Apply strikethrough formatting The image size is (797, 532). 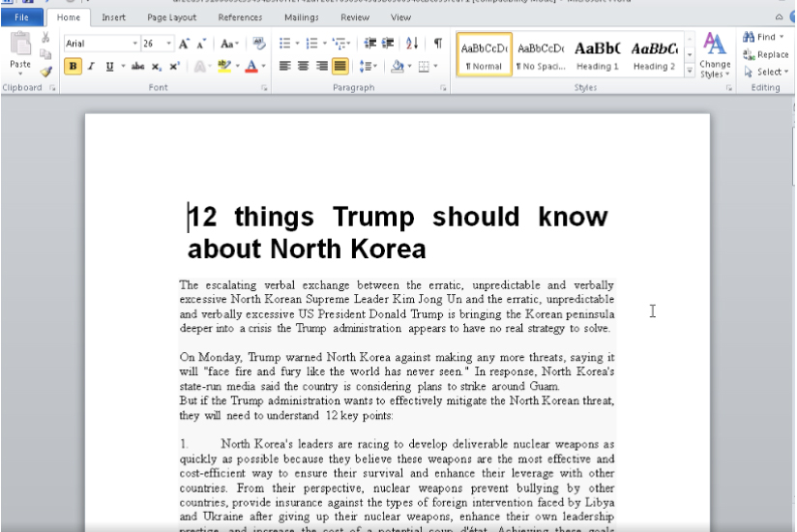coord(137,67)
